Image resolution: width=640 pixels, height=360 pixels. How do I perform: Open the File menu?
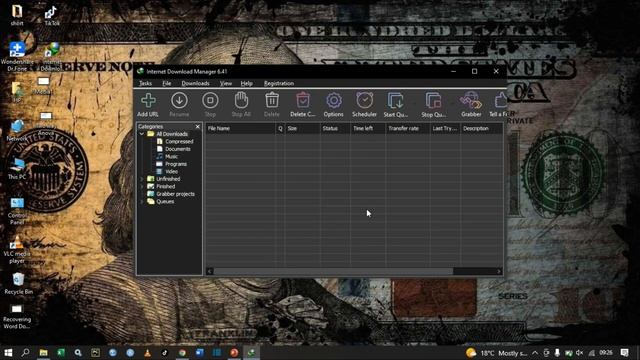[x=167, y=83]
